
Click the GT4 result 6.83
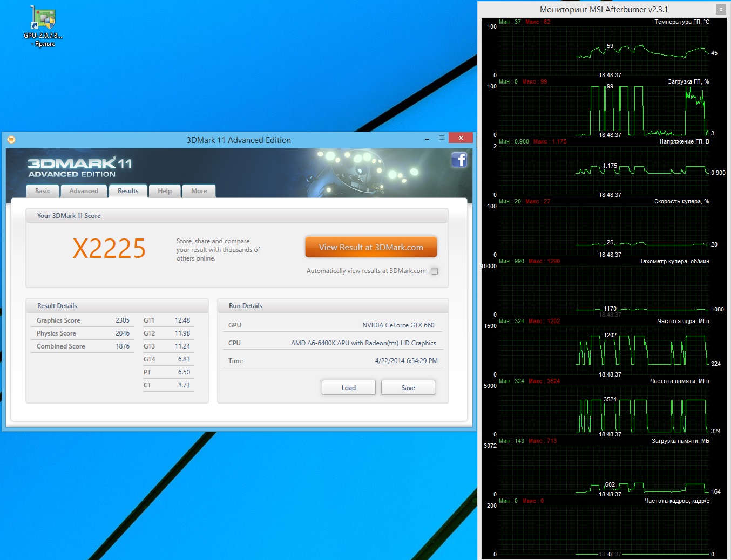(184, 359)
